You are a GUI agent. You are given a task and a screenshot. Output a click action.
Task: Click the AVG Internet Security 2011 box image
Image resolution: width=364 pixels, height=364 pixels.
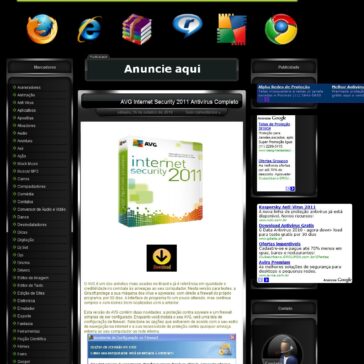pyautogui.click(x=161, y=182)
